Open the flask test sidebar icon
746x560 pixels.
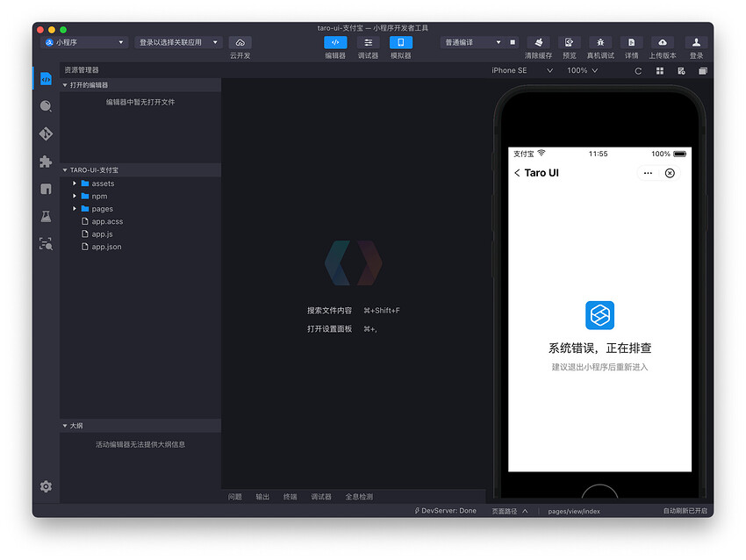[47, 217]
